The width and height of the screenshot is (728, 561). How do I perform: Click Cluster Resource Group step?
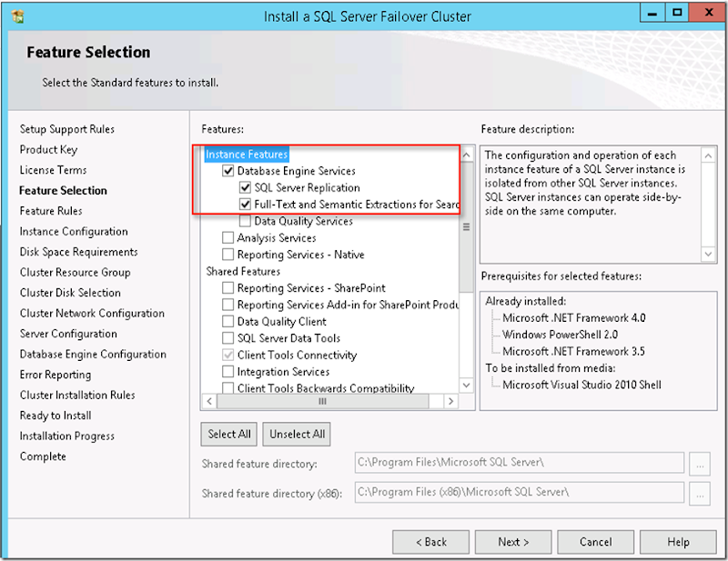[75, 272]
